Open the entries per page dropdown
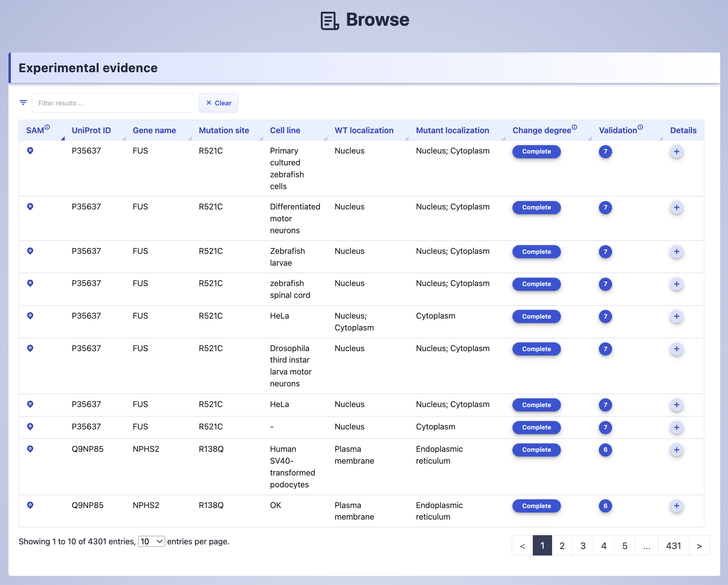 151,542
